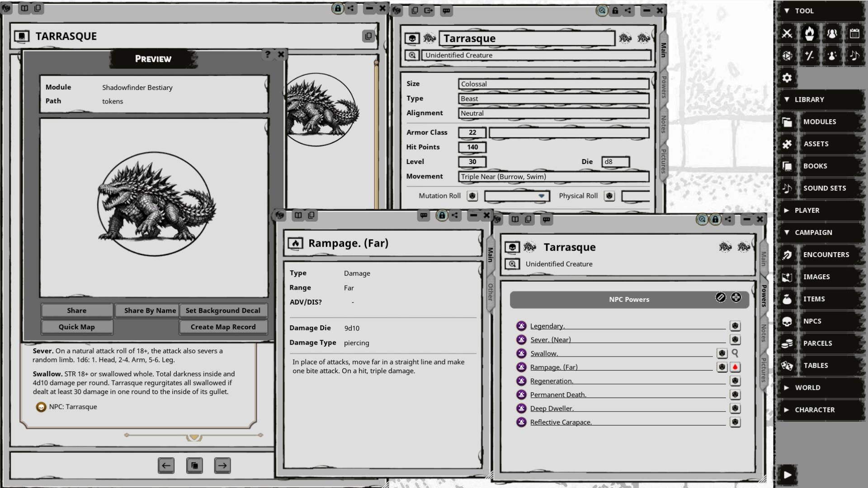
Task: Open the modifiers plus/minus tool
Action: (810, 56)
